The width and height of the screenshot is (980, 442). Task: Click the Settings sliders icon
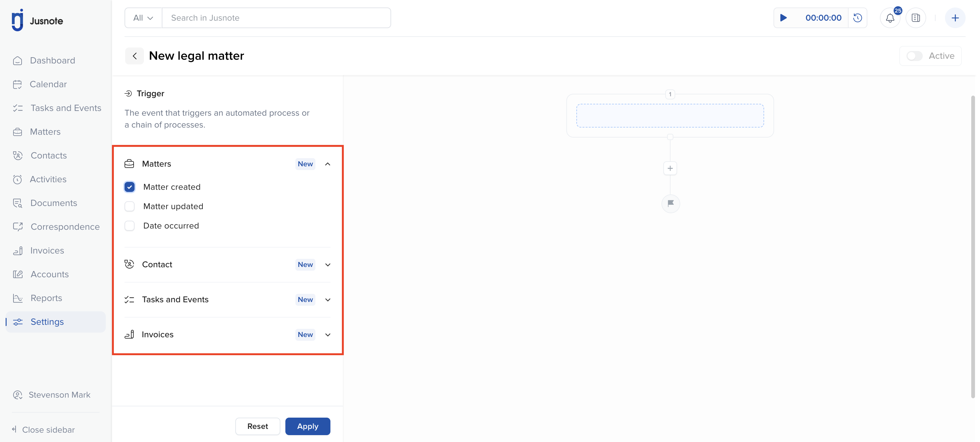pos(18,322)
